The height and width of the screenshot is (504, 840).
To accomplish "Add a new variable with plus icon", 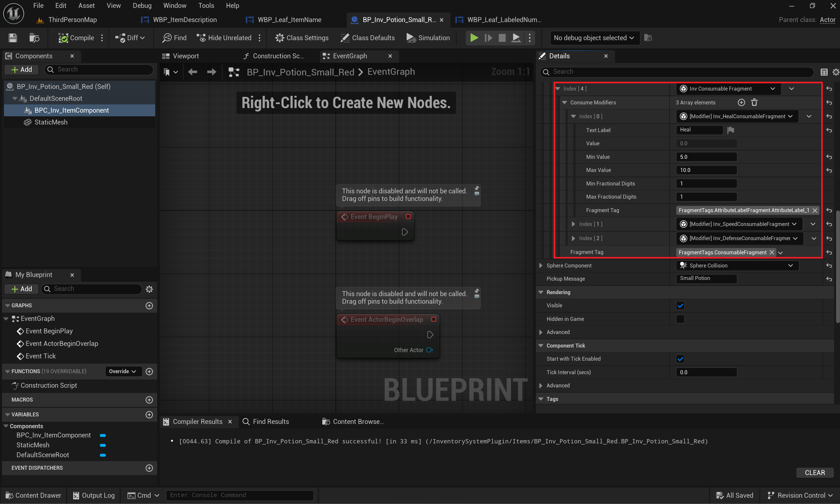I will pos(149,414).
